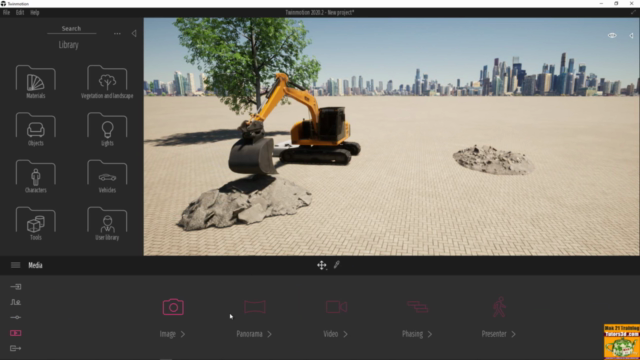Open the Vegetation and landscape folder
Screen dimensions: 640x360
tap(107, 82)
